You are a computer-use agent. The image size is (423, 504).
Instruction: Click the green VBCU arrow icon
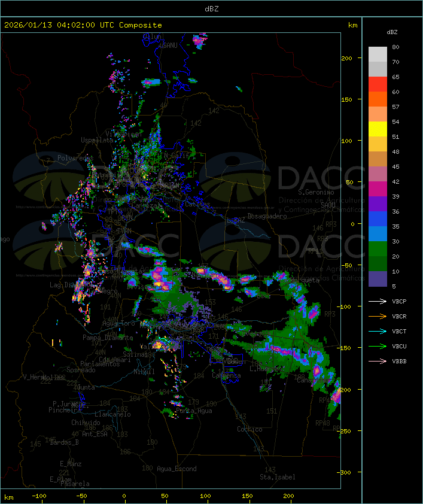pyautogui.click(x=378, y=346)
